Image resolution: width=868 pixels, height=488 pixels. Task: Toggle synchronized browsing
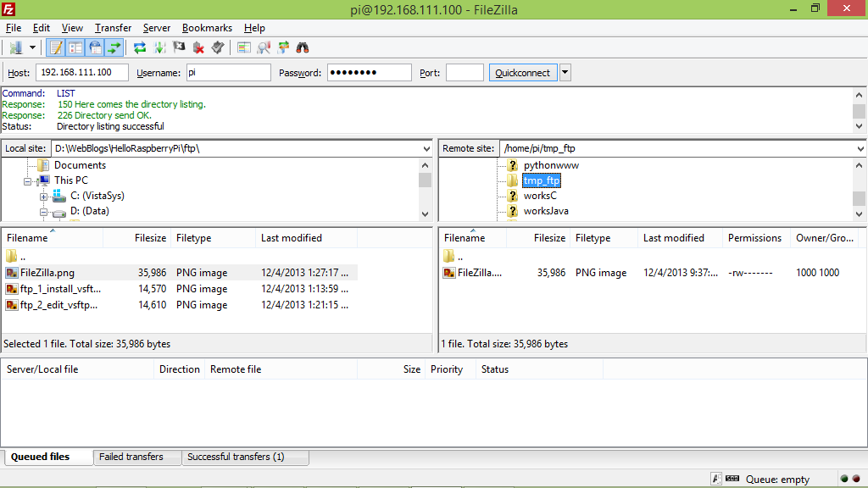click(283, 47)
